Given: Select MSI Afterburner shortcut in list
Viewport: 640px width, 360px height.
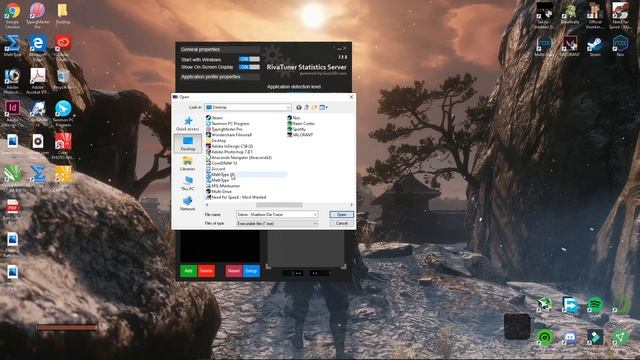Looking at the screenshot, I should click(223, 186).
